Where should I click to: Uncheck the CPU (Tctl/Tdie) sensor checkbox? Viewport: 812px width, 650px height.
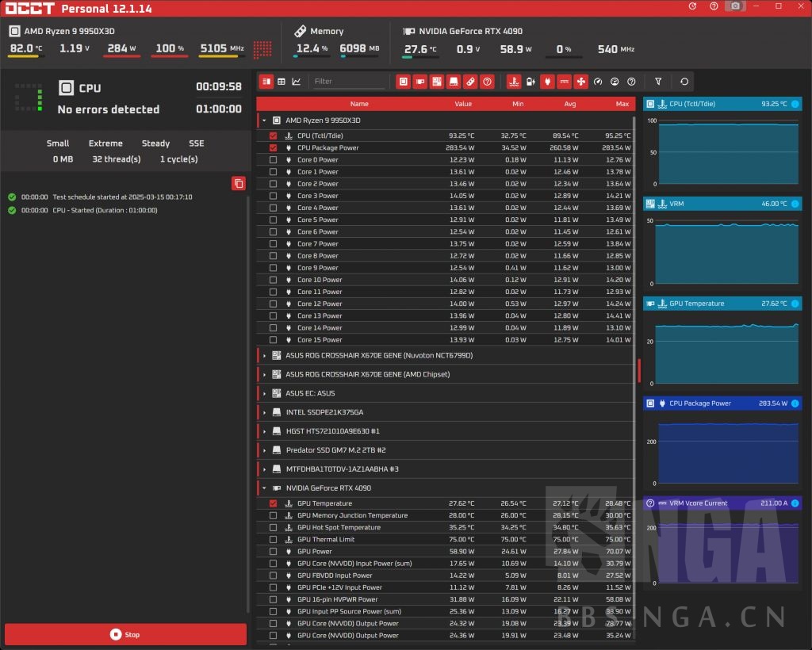274,136
